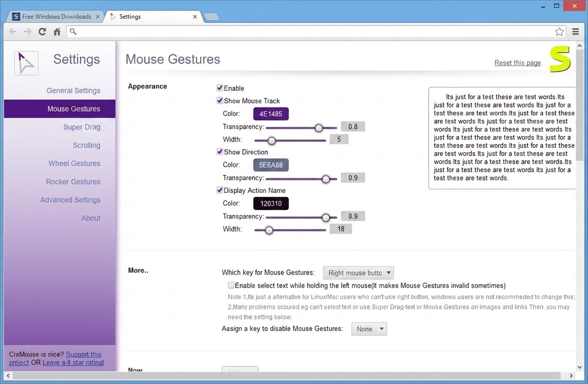
Task: Close the Free Windows Downloads tab
Action: 97,17
